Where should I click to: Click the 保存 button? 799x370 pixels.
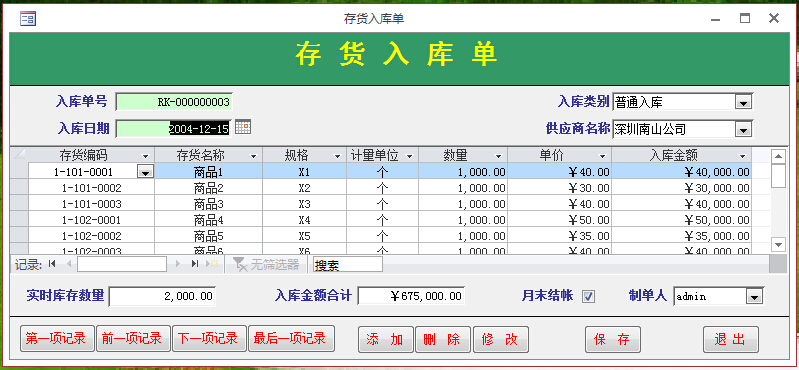[613, 339]
